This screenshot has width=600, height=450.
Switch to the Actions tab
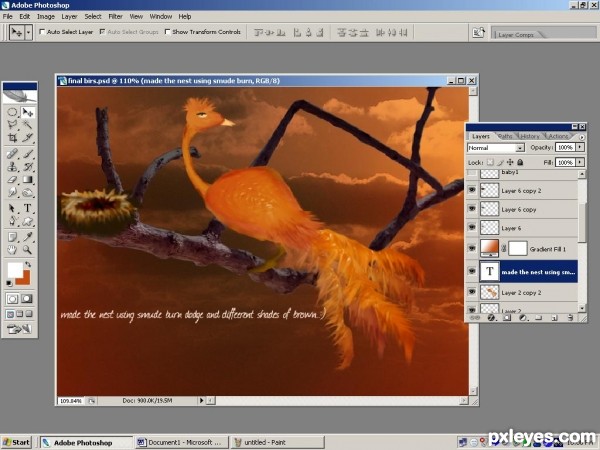point(558,136)
